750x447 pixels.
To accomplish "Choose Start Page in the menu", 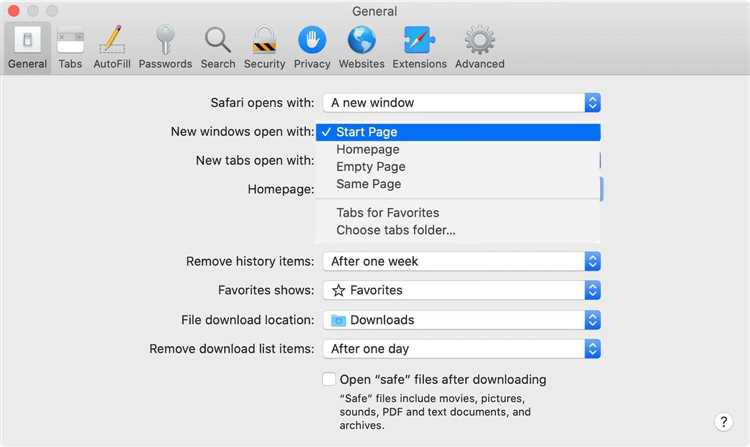I will (458, 132).
